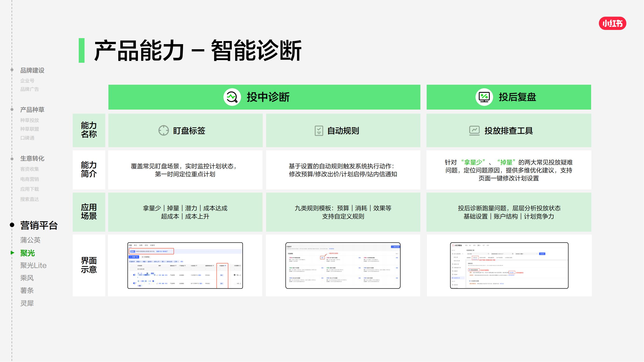Click the slide title 产品能力 – 智能诊断
This screenshot has height=362, width=644.
[198, 50]
